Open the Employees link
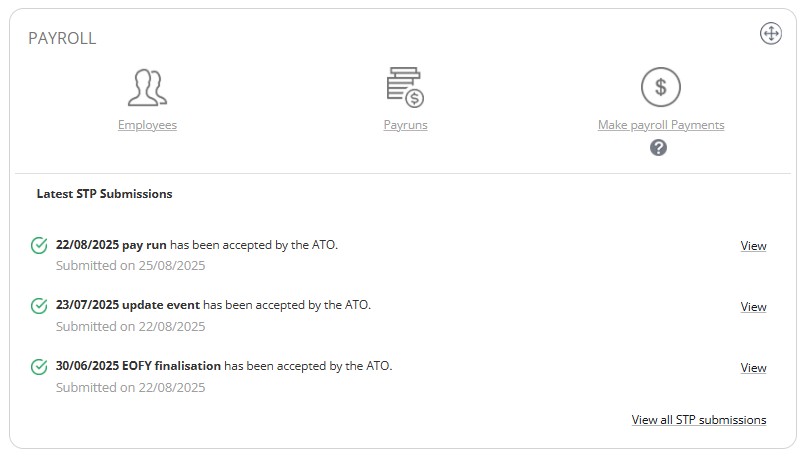 [147, 125]
